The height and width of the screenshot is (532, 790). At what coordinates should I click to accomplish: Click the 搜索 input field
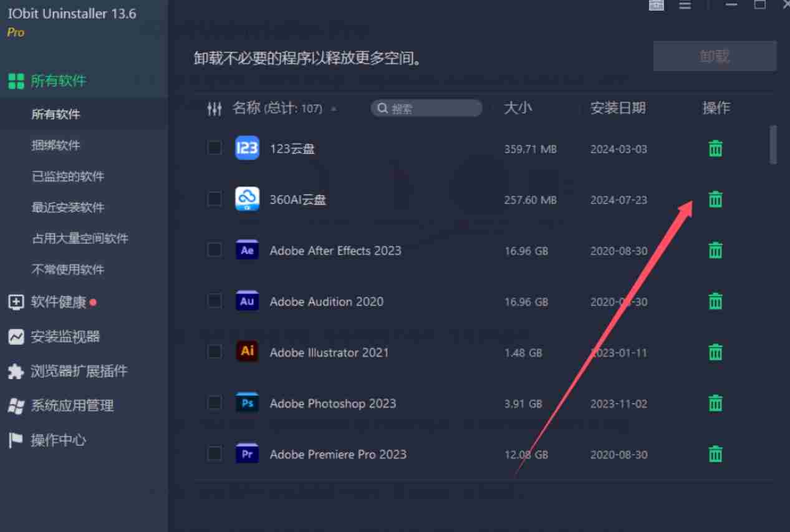(426, 109)
